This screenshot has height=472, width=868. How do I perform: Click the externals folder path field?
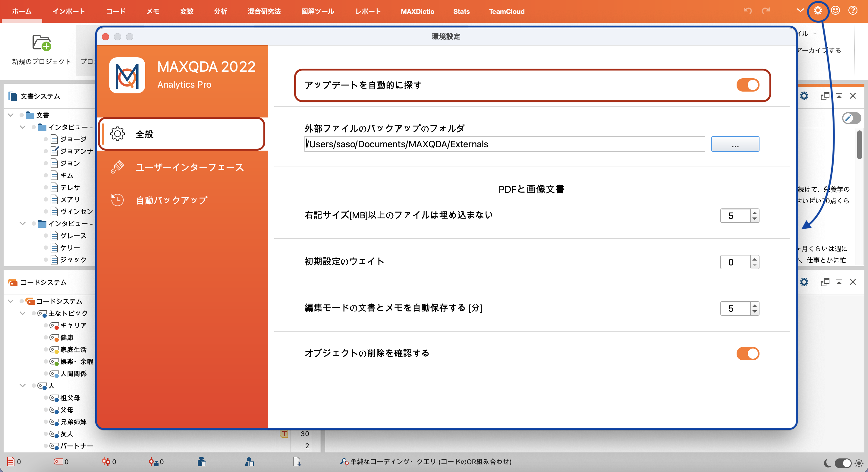pyautogui.click(x=505, y=144)
